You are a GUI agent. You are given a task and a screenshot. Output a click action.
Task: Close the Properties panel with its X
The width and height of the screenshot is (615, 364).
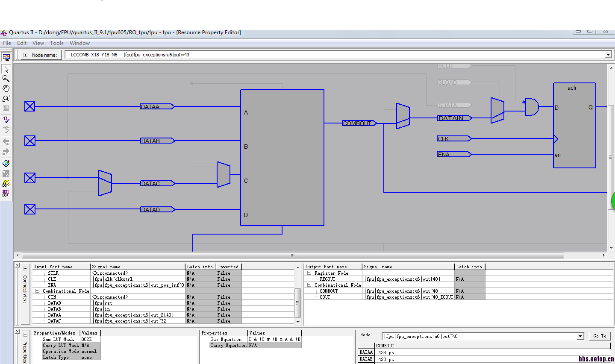tap(18, 332)
